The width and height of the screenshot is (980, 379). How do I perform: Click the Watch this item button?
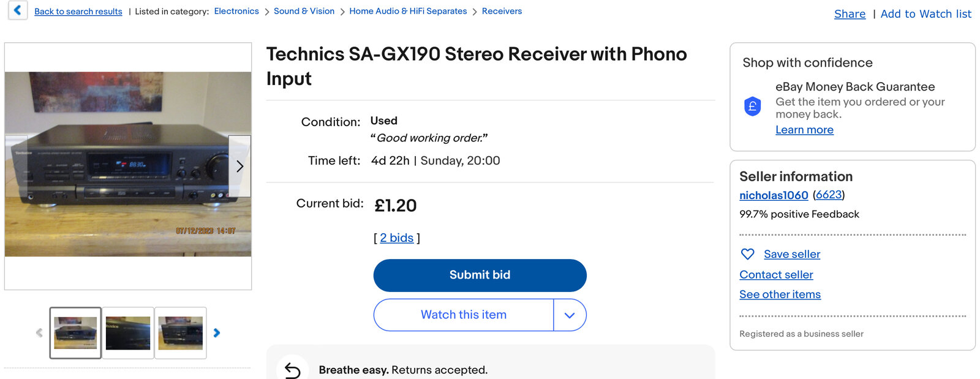point(464,315)
